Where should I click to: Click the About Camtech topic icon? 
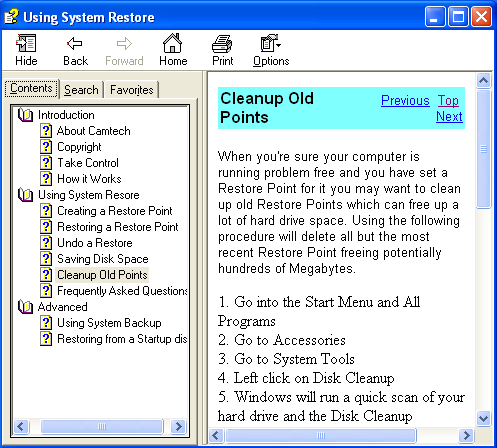click(46, 131)
